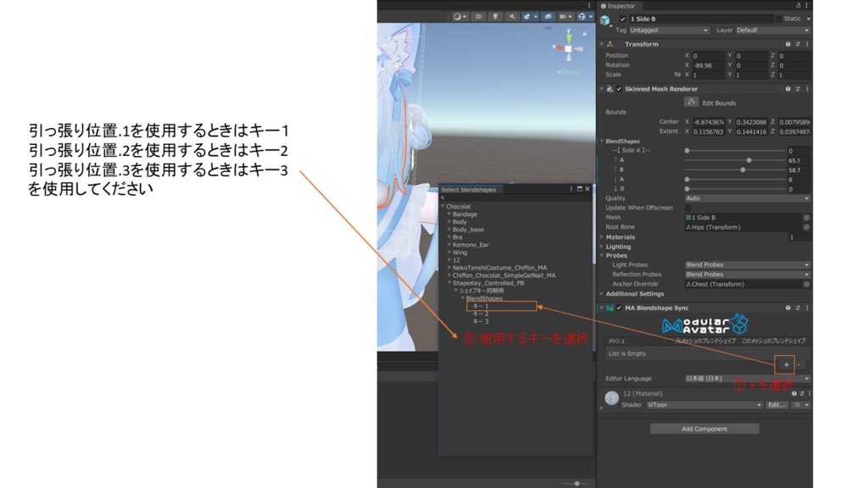Expand the Lighting foldout

[603, 247]
